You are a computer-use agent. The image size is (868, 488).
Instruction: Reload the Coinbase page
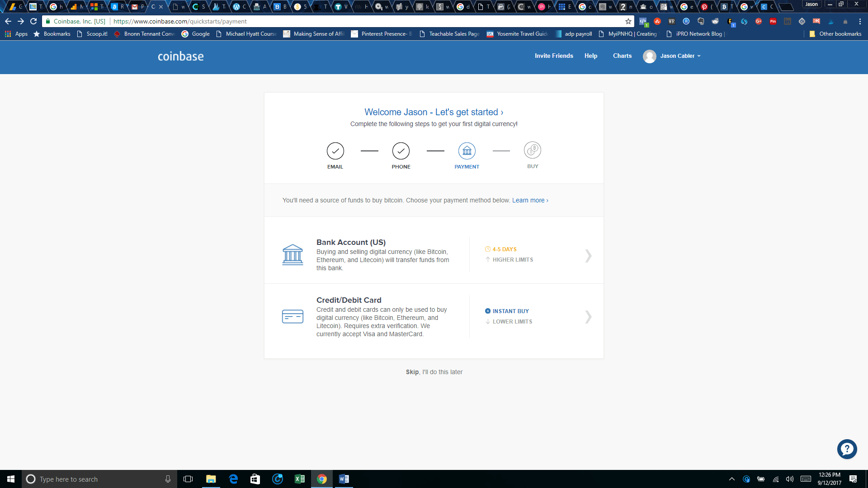click(33, 21)
